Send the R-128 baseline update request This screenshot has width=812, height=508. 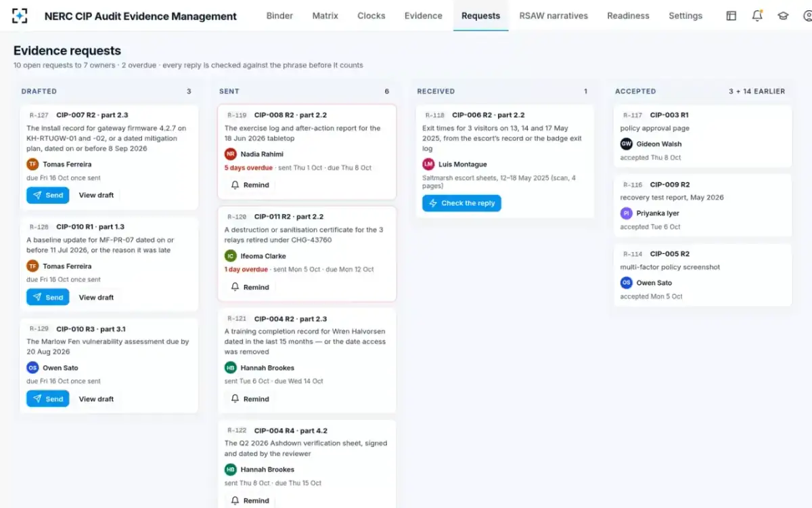coord(48,297)
